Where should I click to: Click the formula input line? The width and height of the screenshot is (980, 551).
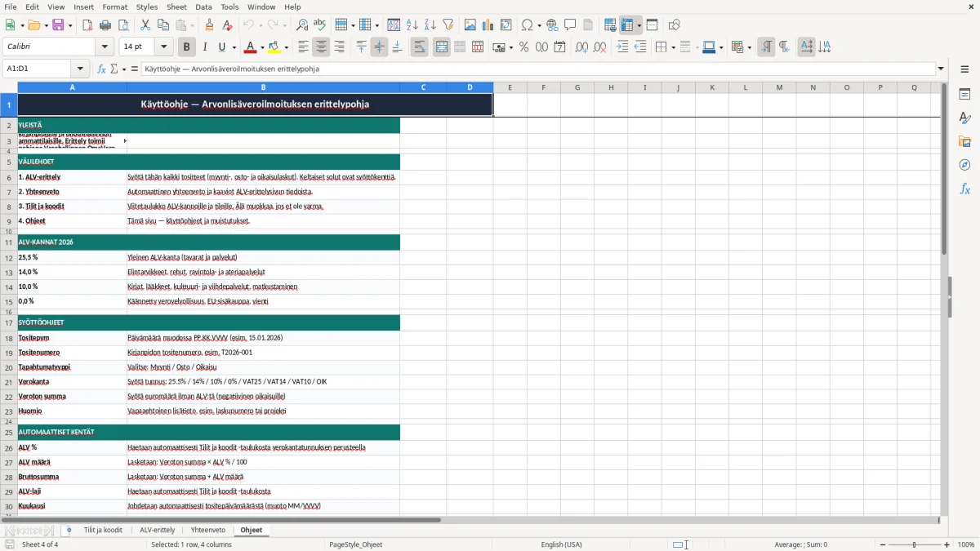pos(537,69)
